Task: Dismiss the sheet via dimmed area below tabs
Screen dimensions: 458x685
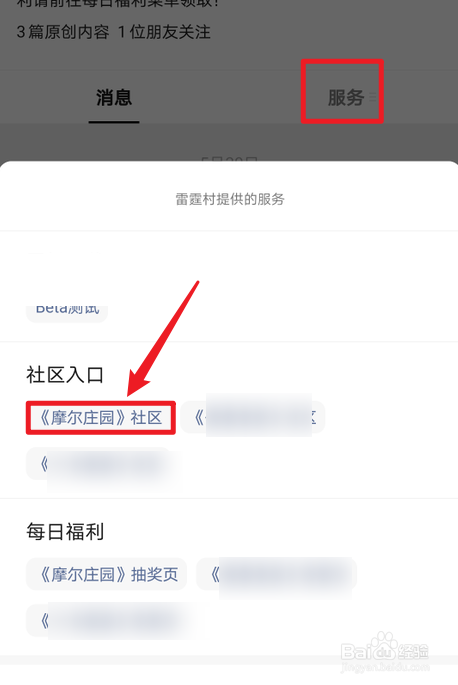Action: coord(229,142)
